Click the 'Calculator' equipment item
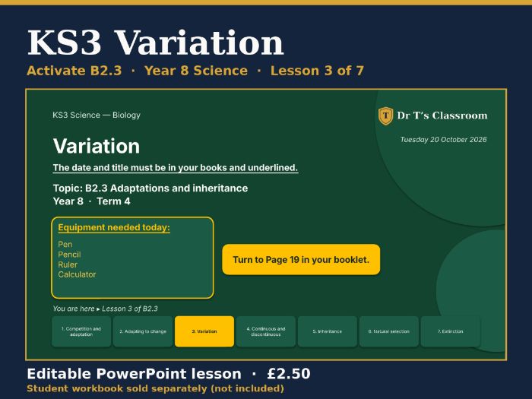532x399 pixels. click(77, 274)
